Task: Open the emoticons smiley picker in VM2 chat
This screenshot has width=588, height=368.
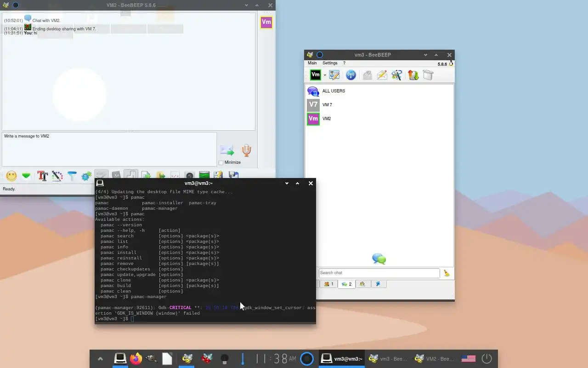Action: (x=11, y=176)
